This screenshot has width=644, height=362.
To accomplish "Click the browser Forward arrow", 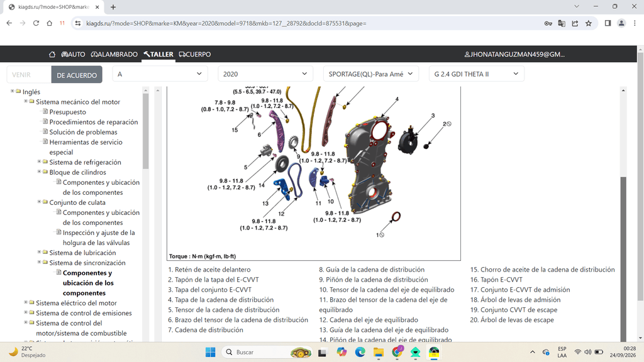I will [23, 23].
